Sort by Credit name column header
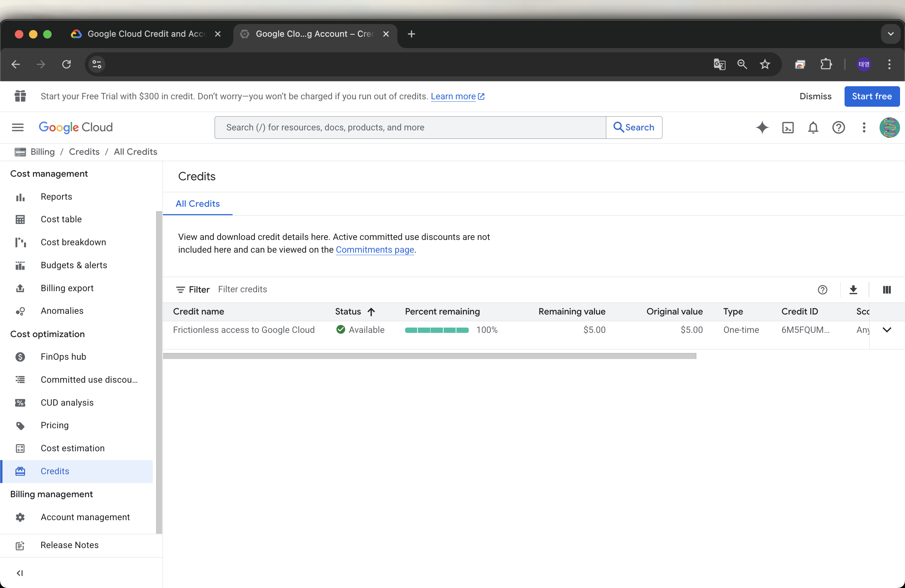Viewport: 905px width, 588px height. click(198, 312)
